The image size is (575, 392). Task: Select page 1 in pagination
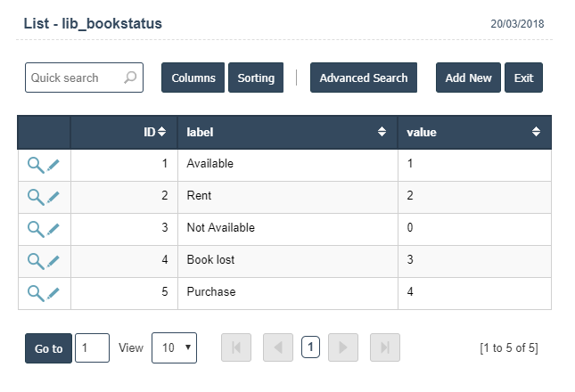click(x=310, y=347)
